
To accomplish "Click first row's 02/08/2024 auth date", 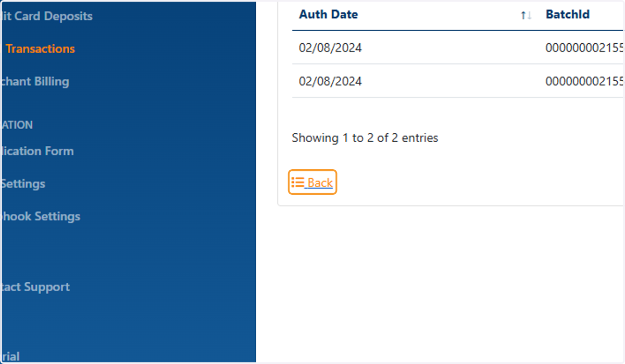I will [x=330, y=48].
